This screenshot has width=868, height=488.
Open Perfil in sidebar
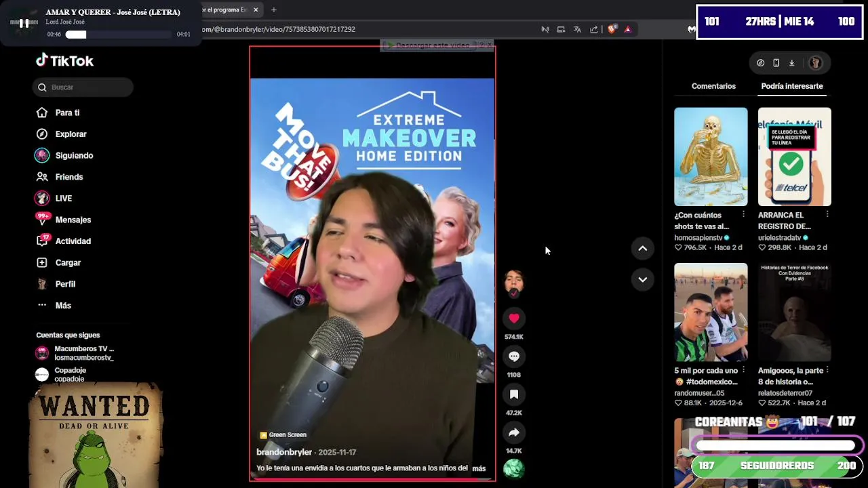point(65,284)
